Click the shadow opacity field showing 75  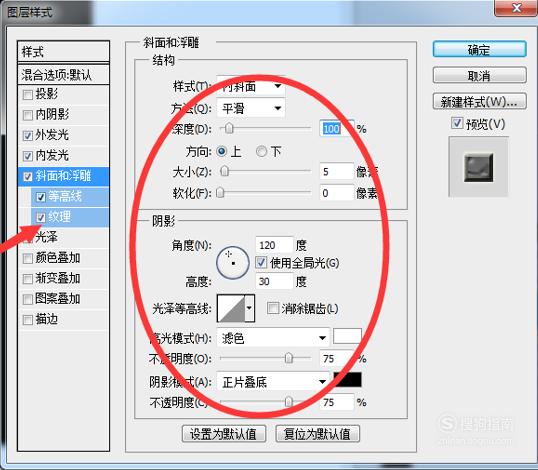(x=337, y=402)
